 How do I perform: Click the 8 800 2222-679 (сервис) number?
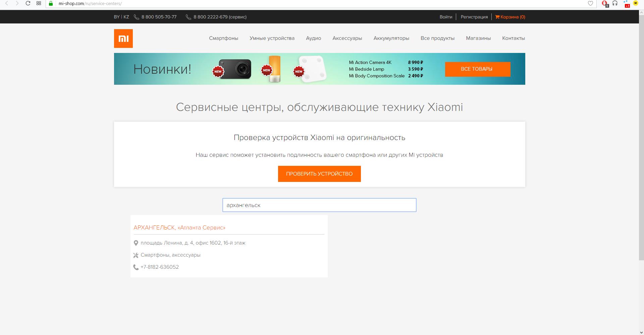(220, 17)
